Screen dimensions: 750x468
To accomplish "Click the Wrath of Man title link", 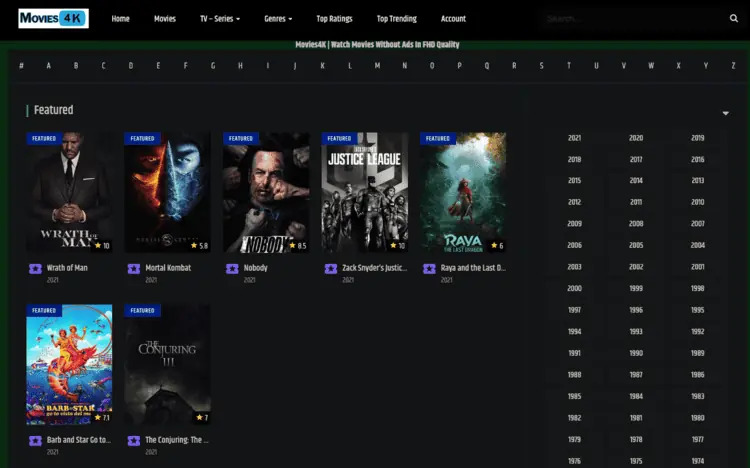I will point(67,267).
